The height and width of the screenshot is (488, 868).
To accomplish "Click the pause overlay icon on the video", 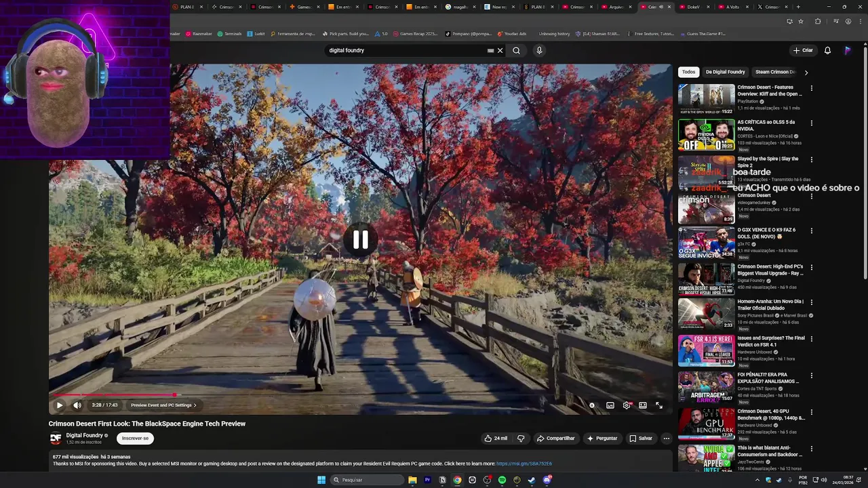I will click(x=360, y=239).
